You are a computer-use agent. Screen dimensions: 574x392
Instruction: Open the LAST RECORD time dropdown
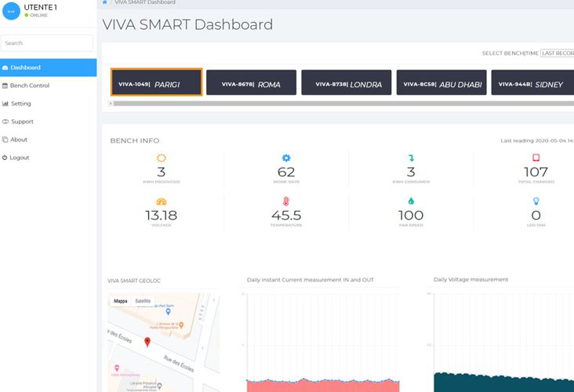pos(558,53)
